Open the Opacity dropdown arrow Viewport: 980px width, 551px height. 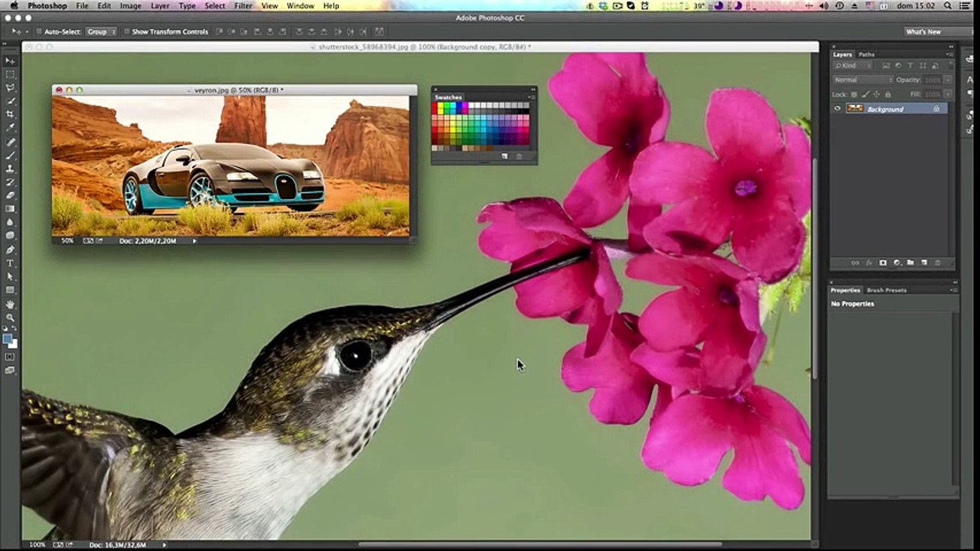tap(948, 80)
